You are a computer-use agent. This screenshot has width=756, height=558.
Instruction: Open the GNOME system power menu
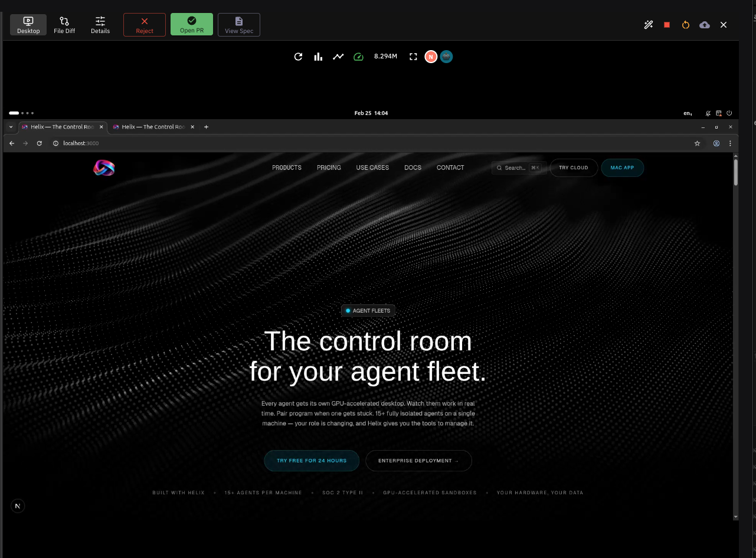click(729, 113)
